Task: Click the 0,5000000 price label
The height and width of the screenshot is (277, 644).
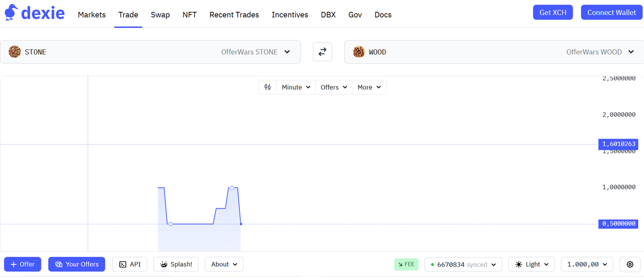Action: click(x=618, y=223)
